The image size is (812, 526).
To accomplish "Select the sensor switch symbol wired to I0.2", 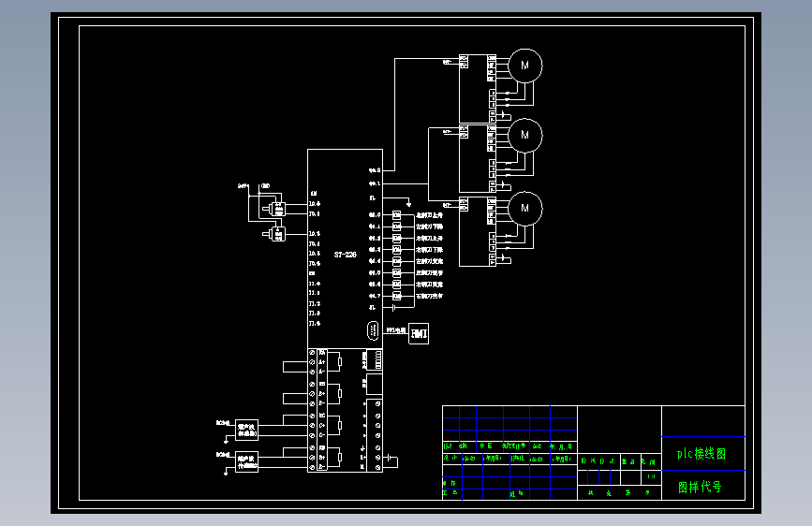I will tap(274, 234).
